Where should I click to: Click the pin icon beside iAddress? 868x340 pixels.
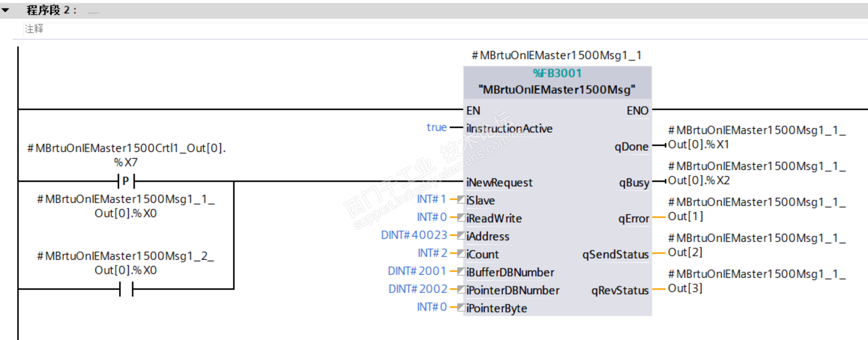tap(461, 236)
